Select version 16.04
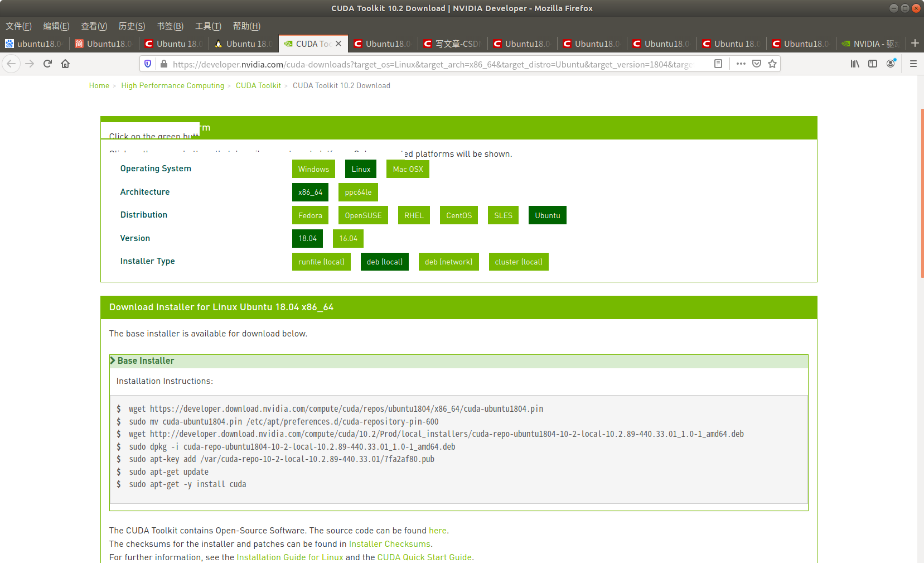Image resolution: width=924 pixels, height=563 pixels. click(x=349, y=238)
